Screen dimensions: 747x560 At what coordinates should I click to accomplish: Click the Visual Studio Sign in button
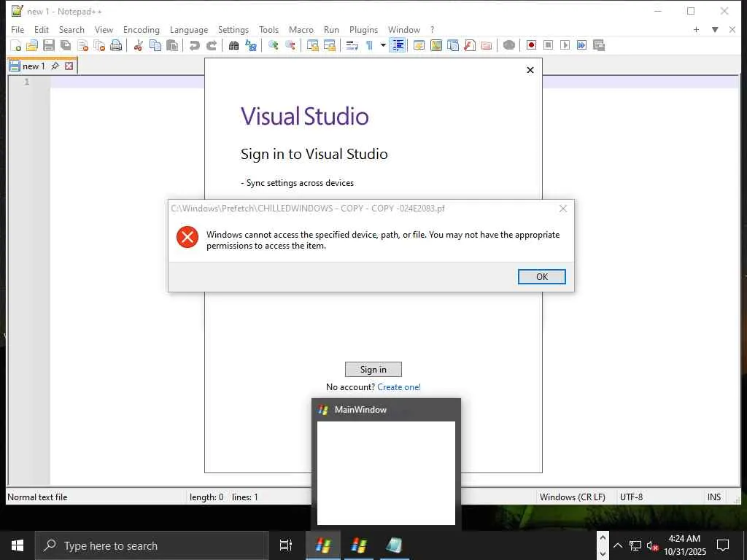(x=373, y=370)
